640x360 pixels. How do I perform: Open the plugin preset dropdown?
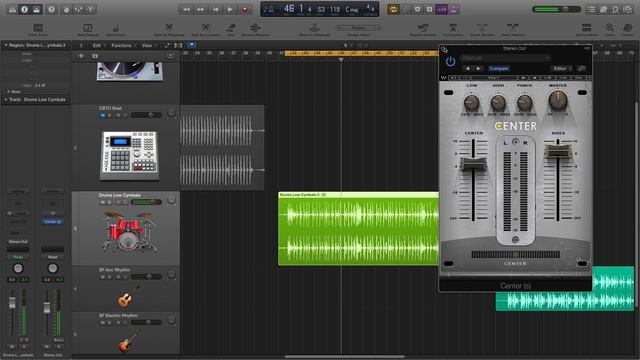click(505, 58)
